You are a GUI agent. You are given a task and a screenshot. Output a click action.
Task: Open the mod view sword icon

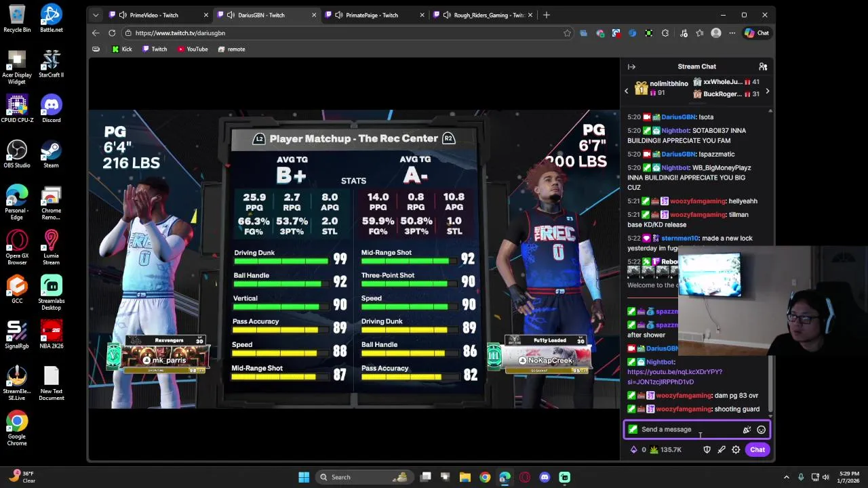722,449
